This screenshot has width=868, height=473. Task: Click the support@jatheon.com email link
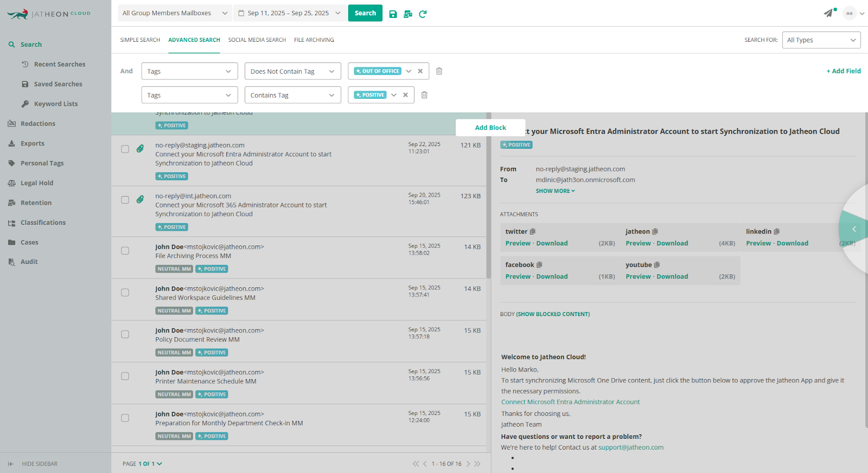[x=631, y=447]
